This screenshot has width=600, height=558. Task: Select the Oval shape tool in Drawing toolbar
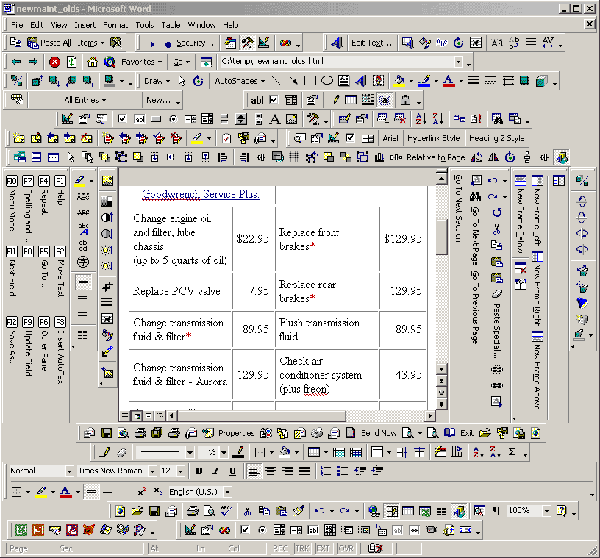(327, 81)
